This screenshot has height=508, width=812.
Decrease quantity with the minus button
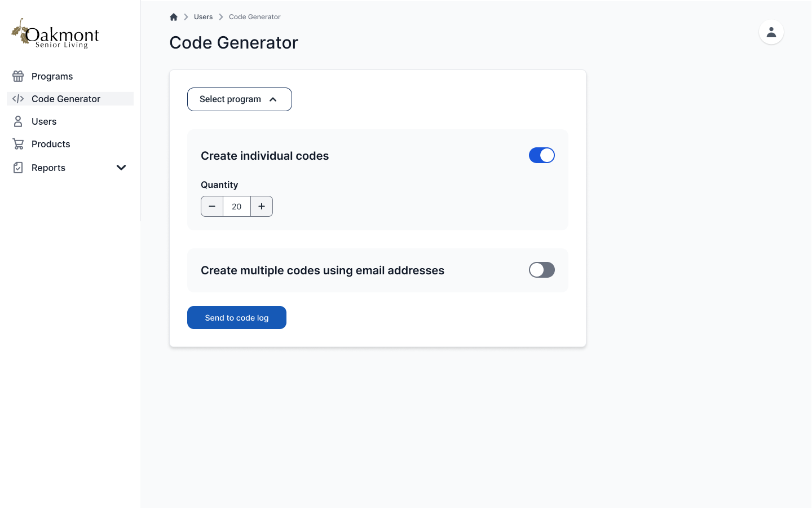[x=212, y=207]
